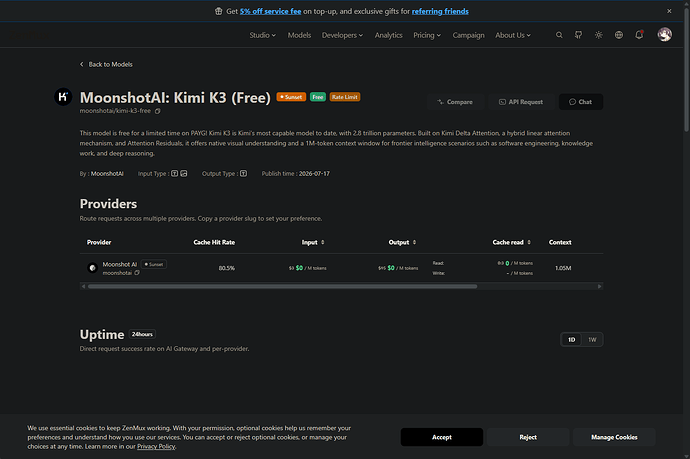Click the publish time 2026-07-17
690x459 pixels.
click(x=314, y=174)
